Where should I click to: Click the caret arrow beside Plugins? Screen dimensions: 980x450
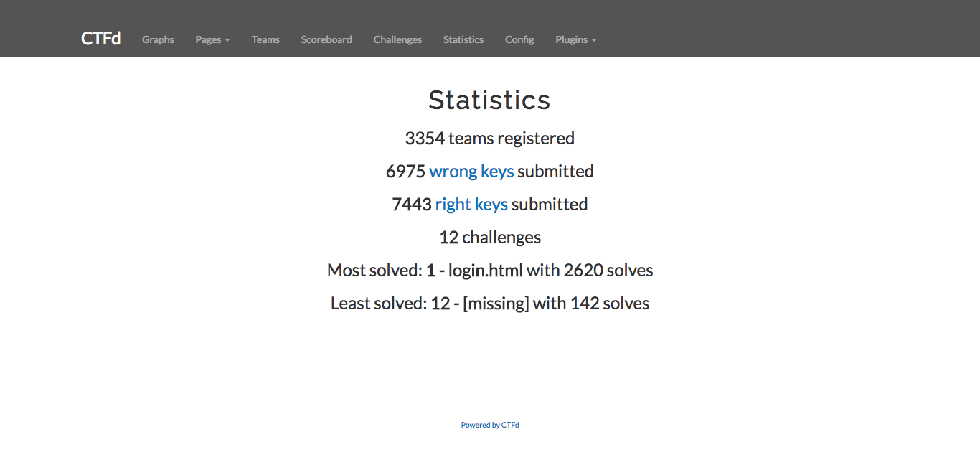coord(594,40)
